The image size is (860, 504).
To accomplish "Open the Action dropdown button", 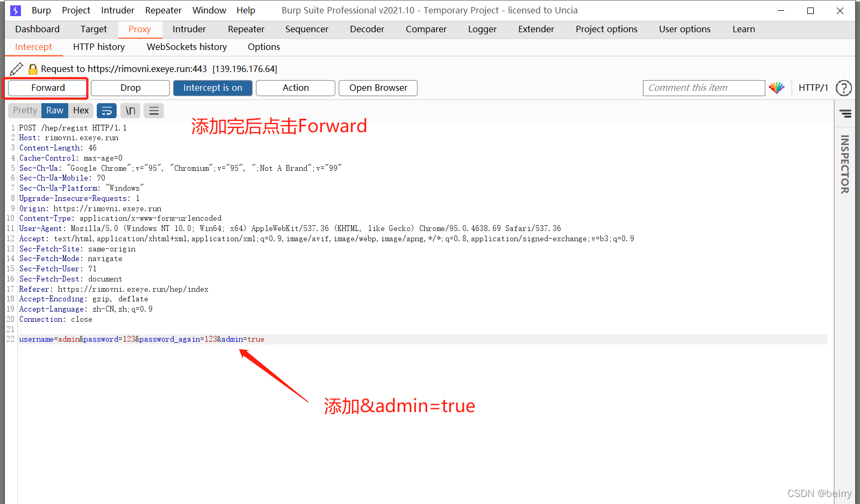I will coord(296,88).
